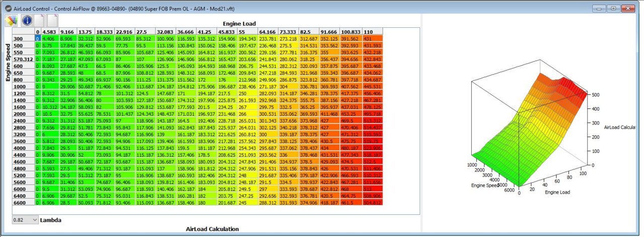This screenshot has height=237, width=644.
Task: Click cell 113.156 in row 500
Action: [x=166, y=45]
